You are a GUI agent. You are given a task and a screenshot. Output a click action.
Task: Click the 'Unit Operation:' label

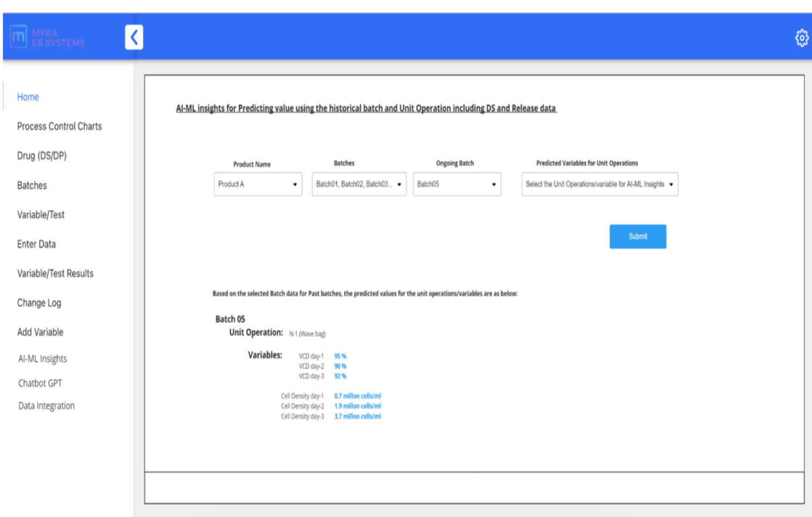tap(256, 333)
